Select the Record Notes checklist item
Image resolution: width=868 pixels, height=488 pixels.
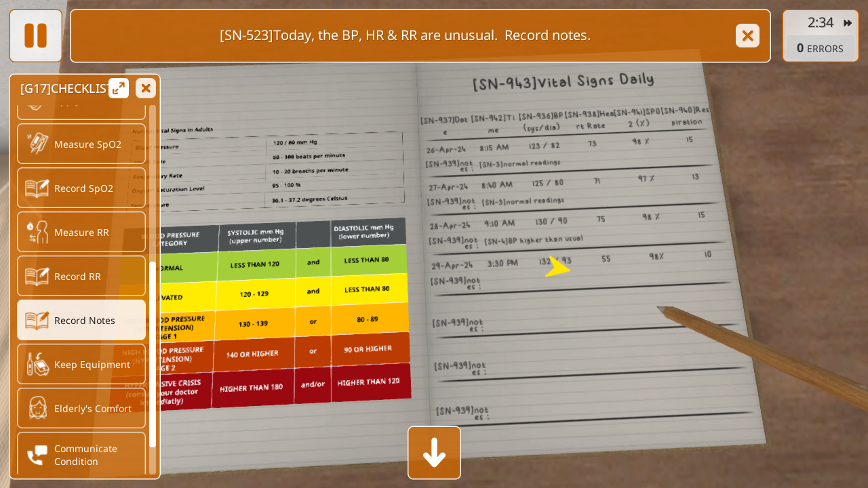click(x=84, y=321)
